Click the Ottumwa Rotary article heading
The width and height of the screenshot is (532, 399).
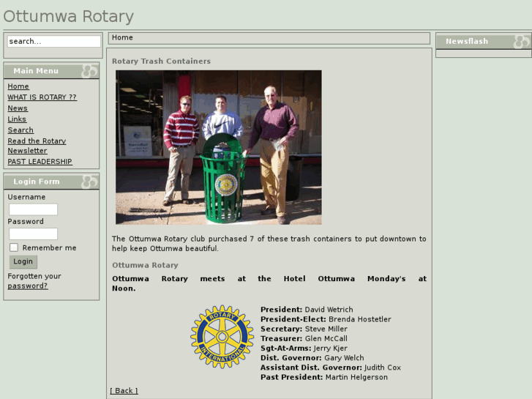[145, 265]
